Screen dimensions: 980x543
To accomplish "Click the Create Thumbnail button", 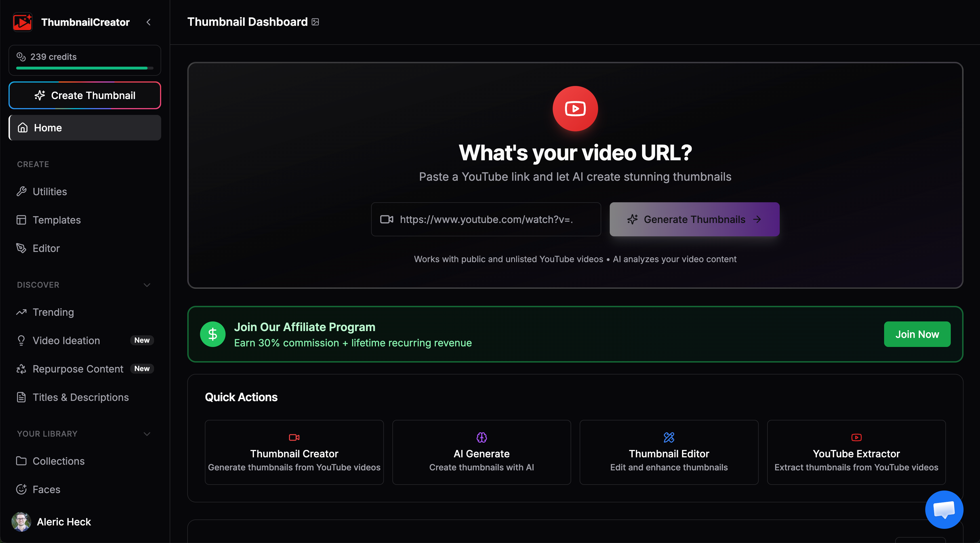I will (85, 96).
